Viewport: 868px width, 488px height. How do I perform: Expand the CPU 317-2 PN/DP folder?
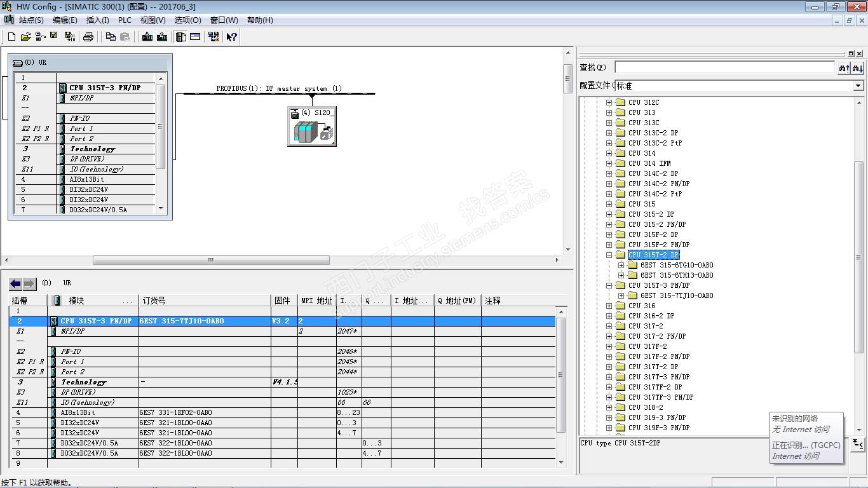click(609, 336)
